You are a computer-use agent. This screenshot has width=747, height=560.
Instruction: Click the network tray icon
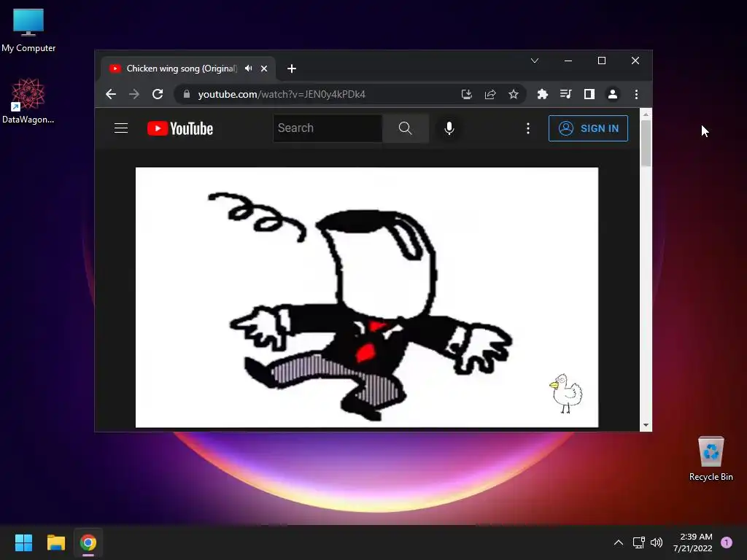coord(639,542)
